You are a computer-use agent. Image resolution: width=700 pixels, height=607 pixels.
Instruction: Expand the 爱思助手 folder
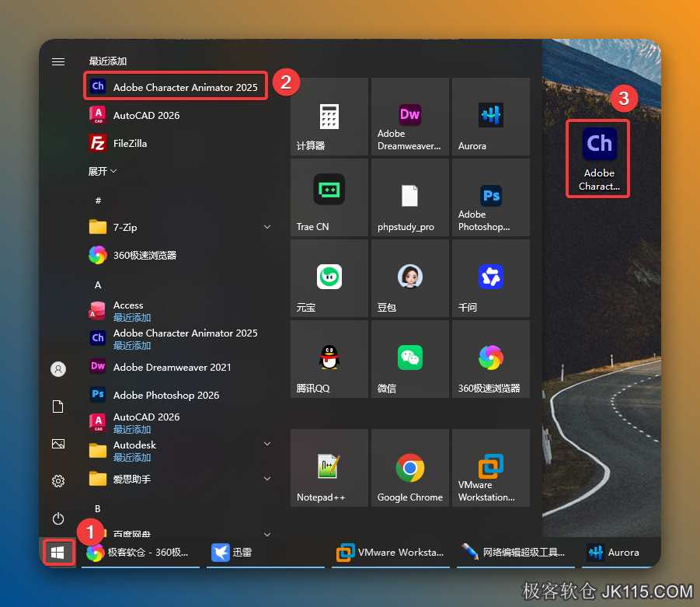pos(179,479)
